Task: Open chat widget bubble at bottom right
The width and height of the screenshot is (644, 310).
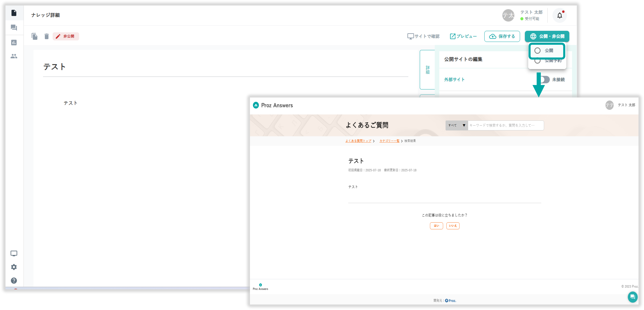Action: click(x=632, y=297)
